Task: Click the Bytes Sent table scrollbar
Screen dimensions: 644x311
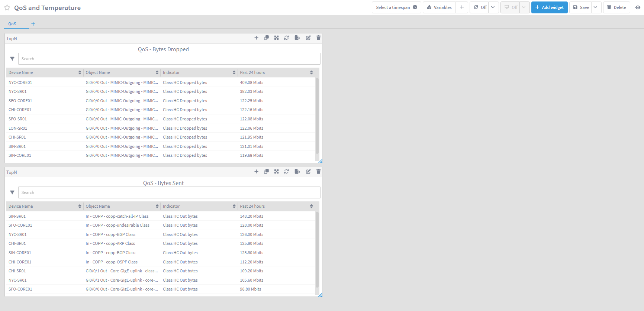Action: [x=317, y=249]
